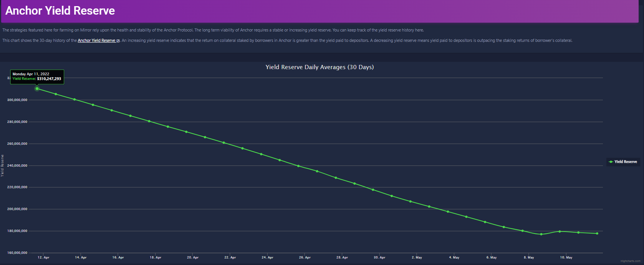Click the Anchor Yield Reserve page heading
Viewport: 644px width, 265px height.
tap(60, 11)
